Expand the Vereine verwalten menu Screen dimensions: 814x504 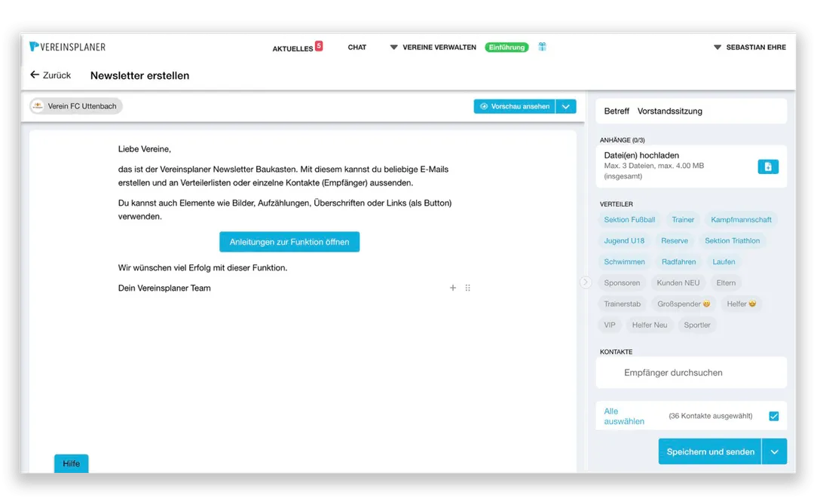click(x=433, y=47)
